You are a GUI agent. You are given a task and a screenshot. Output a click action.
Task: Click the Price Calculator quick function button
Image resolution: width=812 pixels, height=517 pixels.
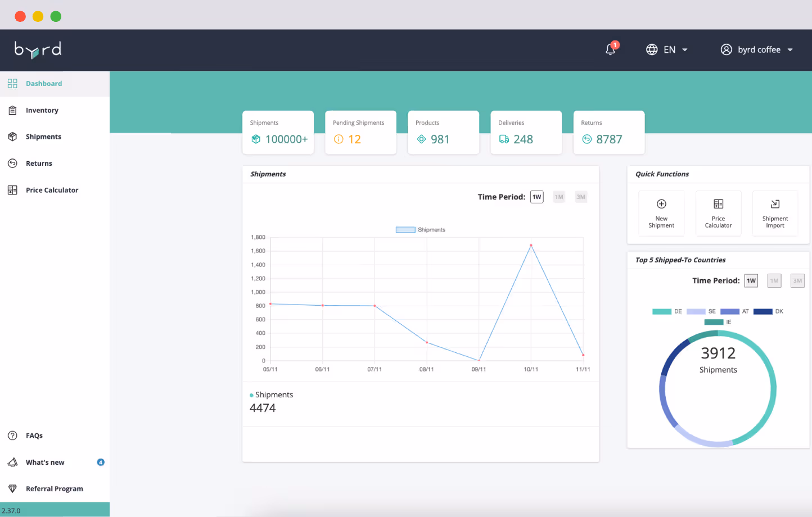tap(718, 213)
